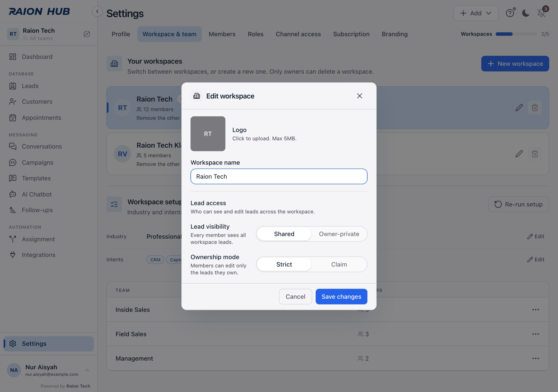Click trash icon on RV workspace row

click(x=535, y=154)
